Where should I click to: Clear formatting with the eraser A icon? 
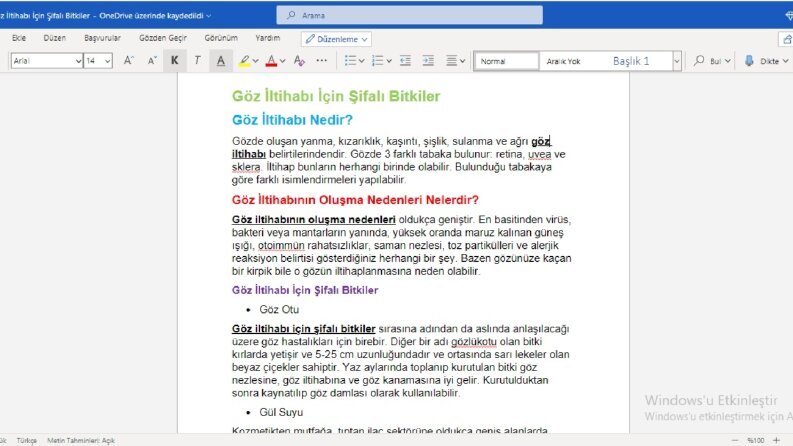(299, 61)
